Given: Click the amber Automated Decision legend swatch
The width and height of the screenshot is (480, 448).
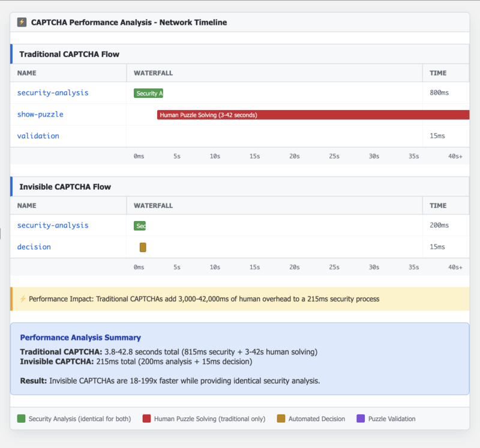Looking at the screenshot, I should tap(281, 419).
